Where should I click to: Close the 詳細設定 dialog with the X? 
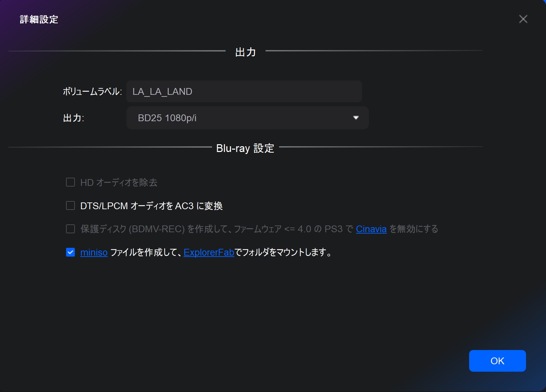coord(523,19)
